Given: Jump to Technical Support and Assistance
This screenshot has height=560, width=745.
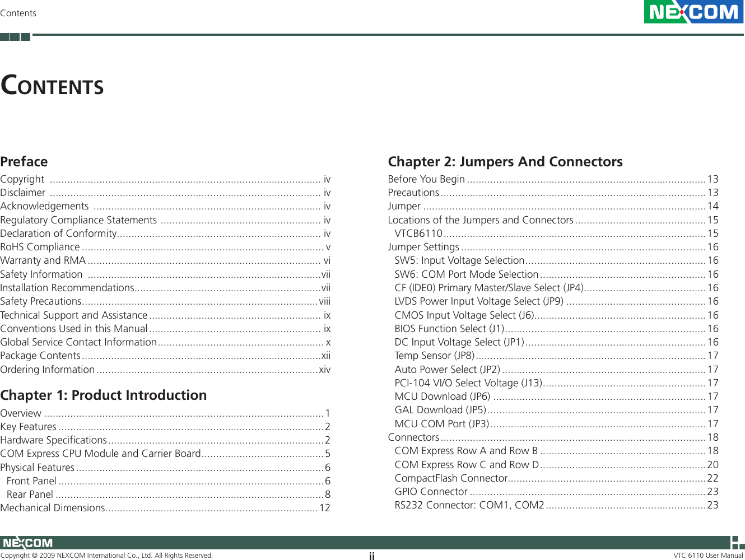Looking at the screenshot, I should [x=165, y=315].
